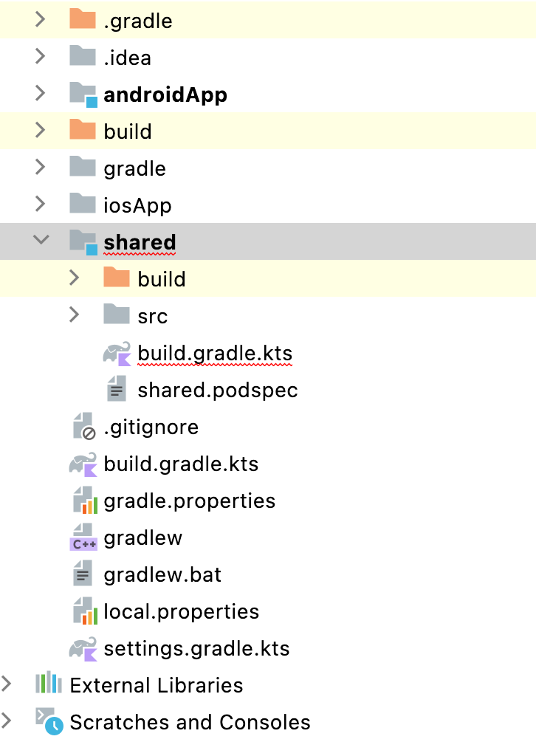Expand the iosApp folder chevron

point(41,204)
